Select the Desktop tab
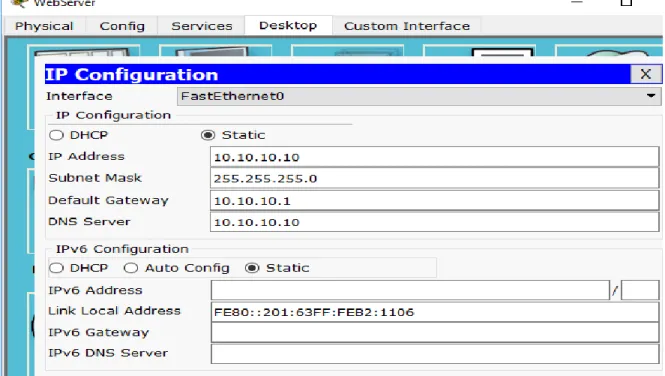 pyautogui.click(x=288, y=25)
